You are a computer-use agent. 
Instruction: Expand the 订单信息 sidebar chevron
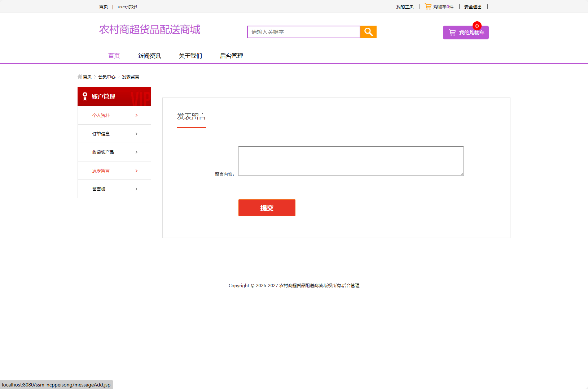(136, 134)
